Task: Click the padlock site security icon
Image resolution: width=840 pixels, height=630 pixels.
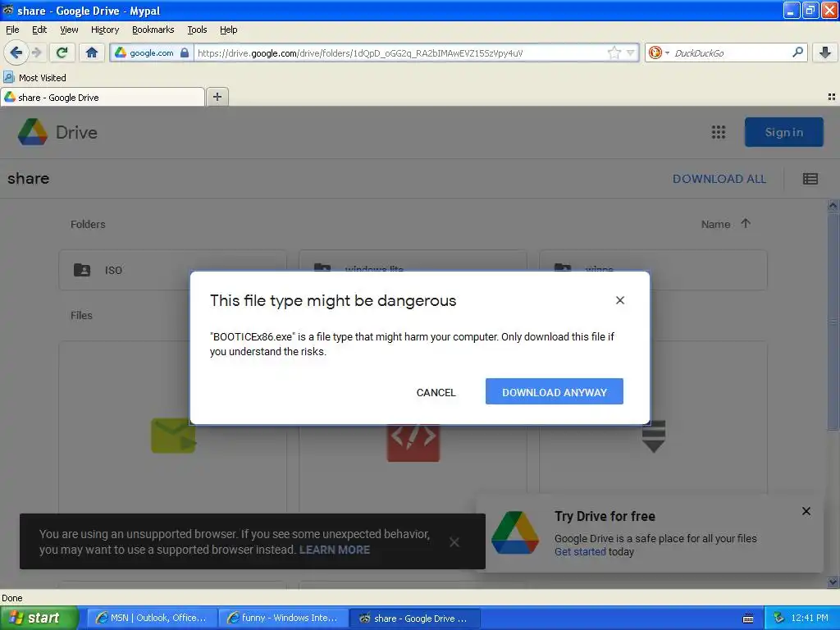Action: (x=185, y=52)
